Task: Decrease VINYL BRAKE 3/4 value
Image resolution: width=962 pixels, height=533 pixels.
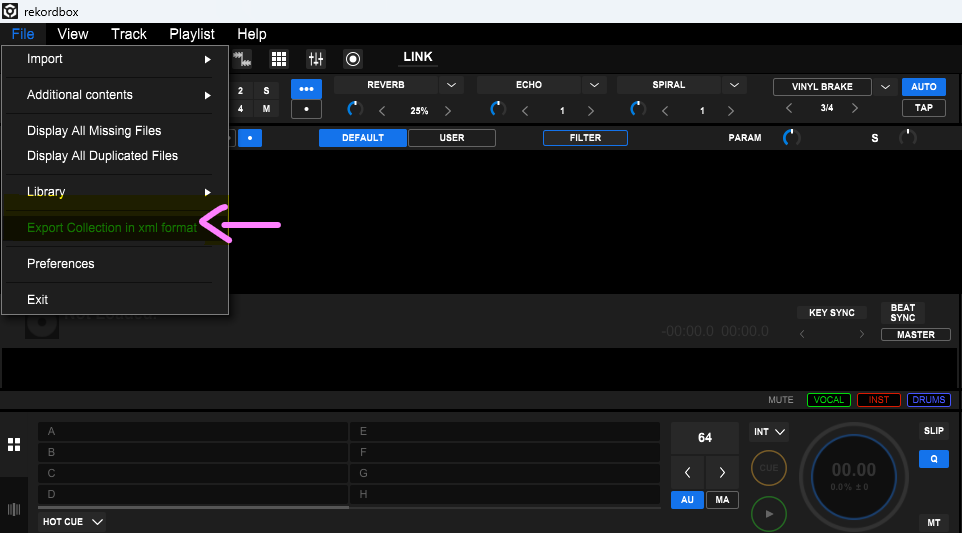Action: 789,108
